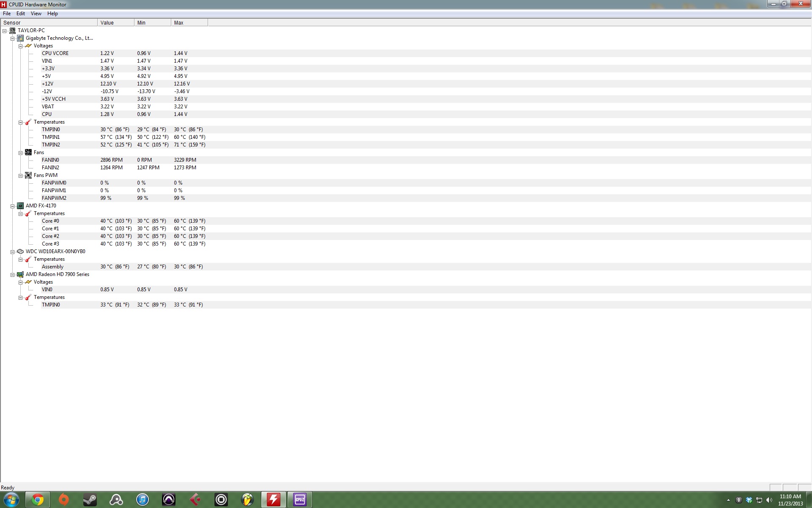
Task: Collapse the WDC WD10EARX drive node
Action: [x=13, y=252]
